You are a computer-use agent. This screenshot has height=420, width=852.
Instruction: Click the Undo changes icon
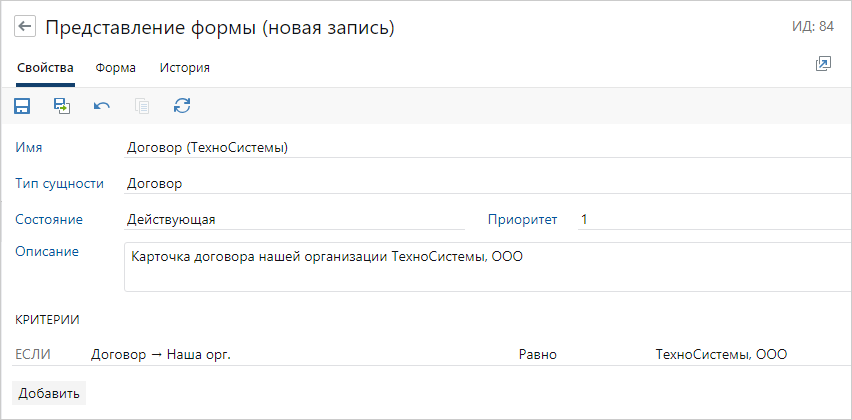102,106
